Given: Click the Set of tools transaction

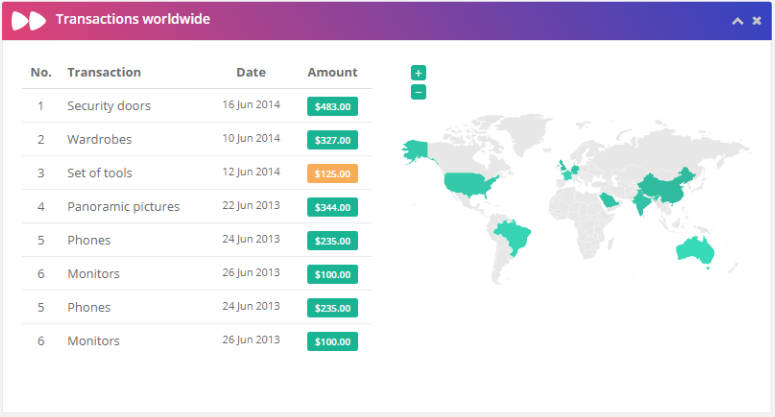Looking at the screenshot, I should point(100,173).
